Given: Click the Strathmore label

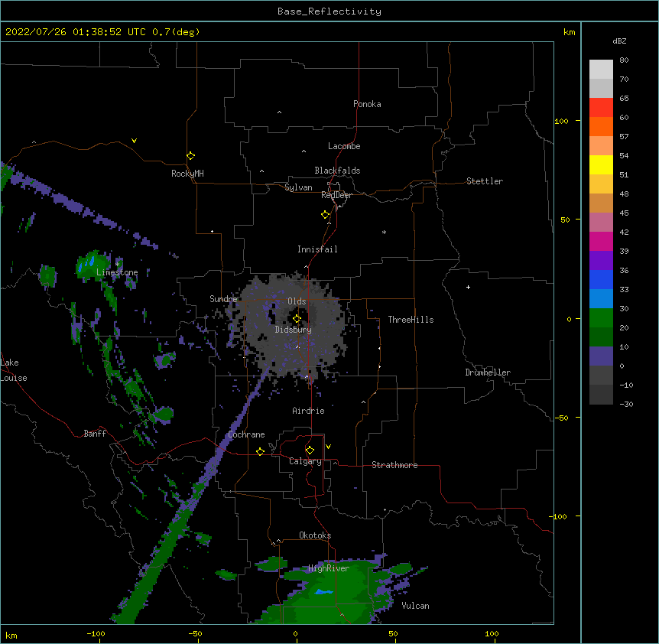Looking at the screenshot, I should (394, 465).
